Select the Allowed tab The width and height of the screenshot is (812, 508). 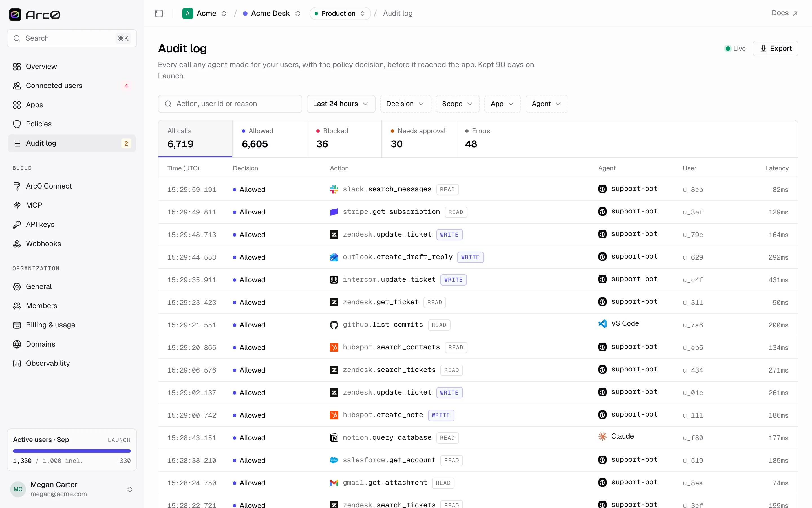(x=270, y=139)
